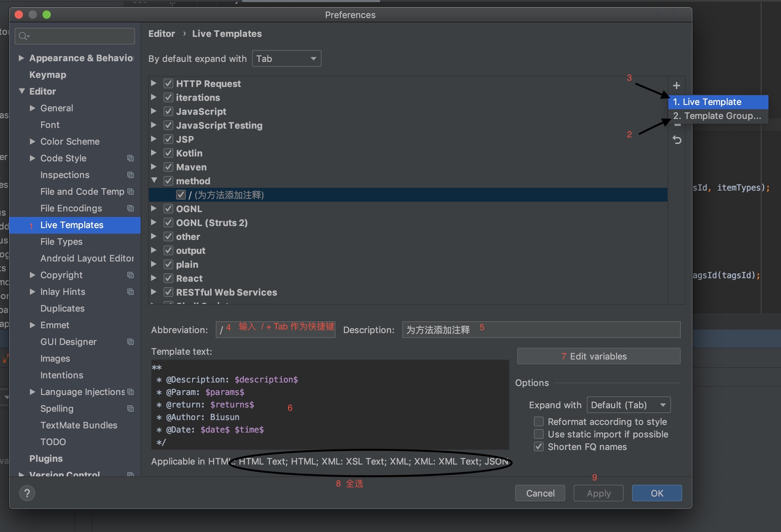Collapse the method template group
Screen dimensions: 781x532
tap(154, 180)
